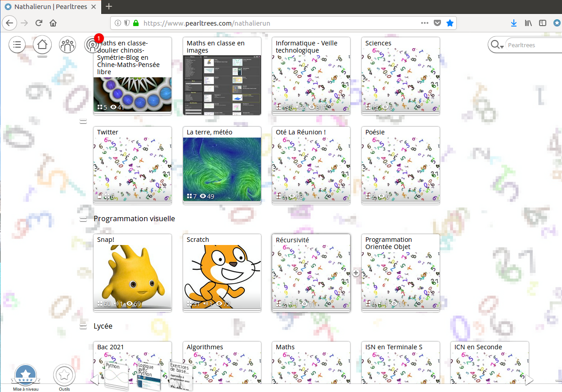Open the search magnifier dropdown arrow

[x=501, y=47]
